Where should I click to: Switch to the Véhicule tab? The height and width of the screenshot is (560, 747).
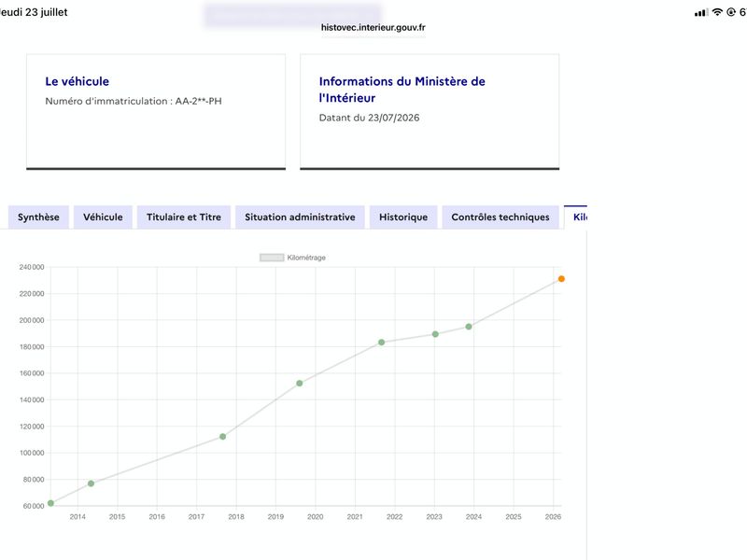point(103,217)
